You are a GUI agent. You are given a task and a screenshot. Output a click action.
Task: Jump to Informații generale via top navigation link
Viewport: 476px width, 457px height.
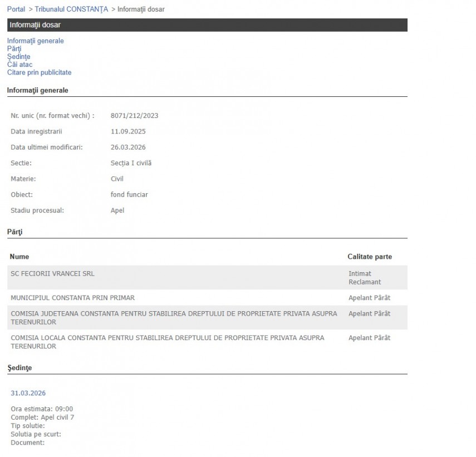[35, 41]
